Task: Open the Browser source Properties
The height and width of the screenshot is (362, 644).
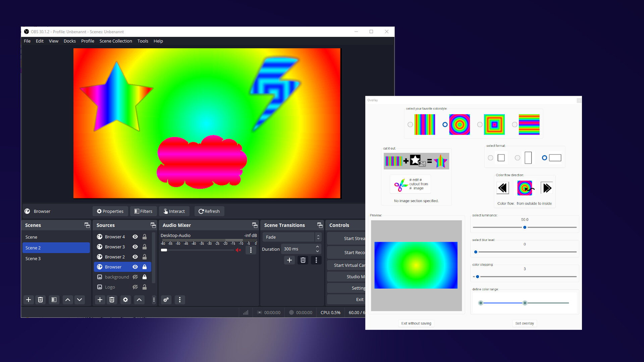Action: click(110, 211)
